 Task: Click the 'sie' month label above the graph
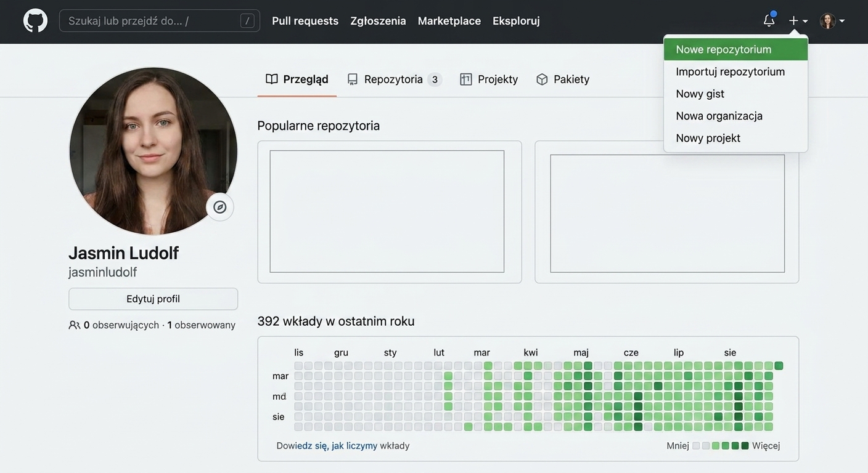click(731, 352)
